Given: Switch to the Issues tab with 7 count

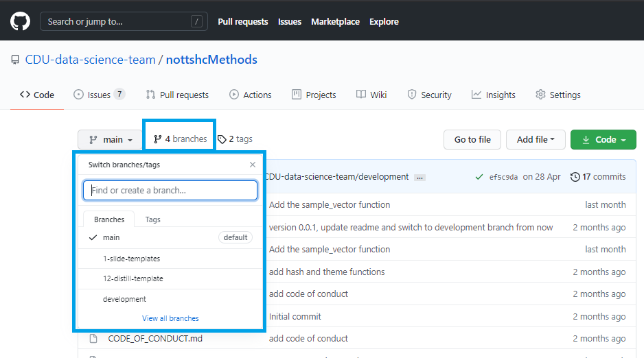Looking at the screenshot, I should coord(99,95).
